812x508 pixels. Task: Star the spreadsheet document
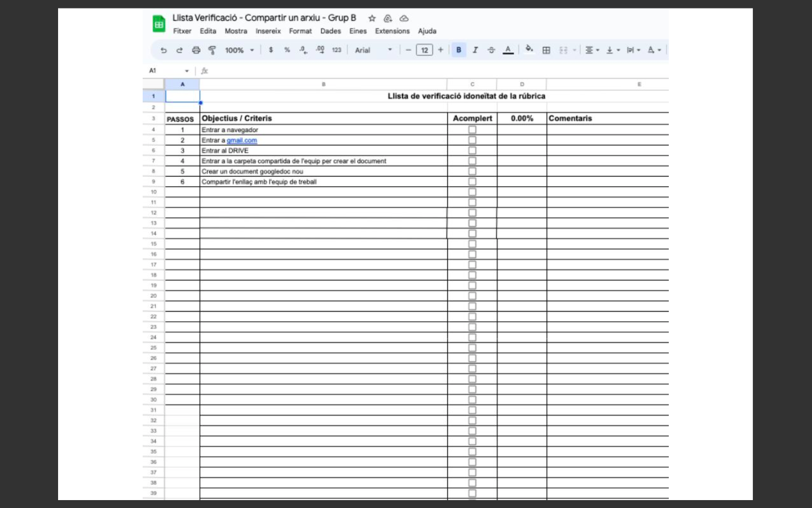click(372, 18)
